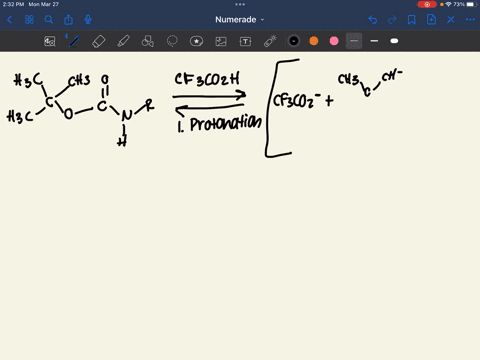Select the Pen tool
Viewport: 480px width, 360px height.
[x=74, y=41]
